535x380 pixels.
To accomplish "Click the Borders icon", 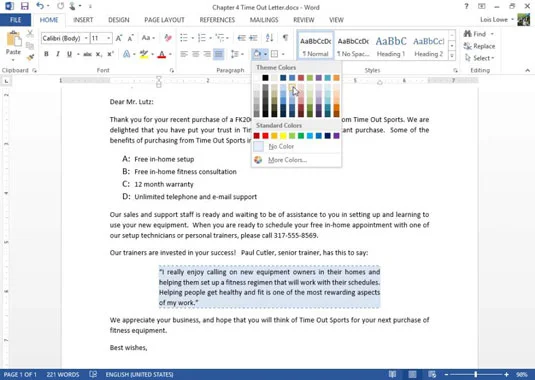I will tap(274, 54).
